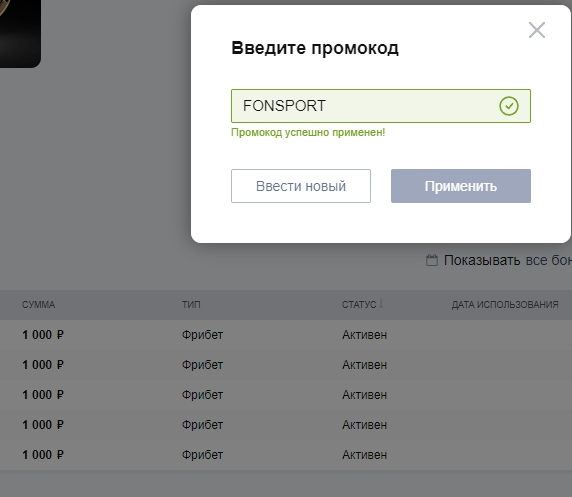Sort by the 'СТАТУС' column header
This screenshot has height=497, width=572.
pyautogui.click(x=362, y=304)
